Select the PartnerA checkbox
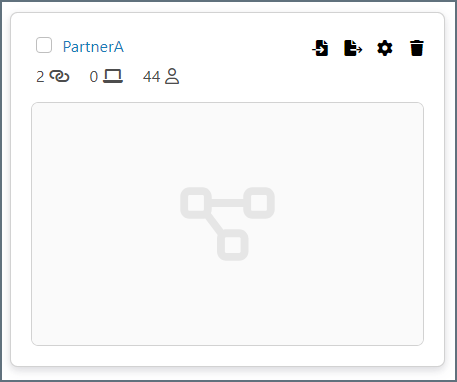 pos(44,45)
